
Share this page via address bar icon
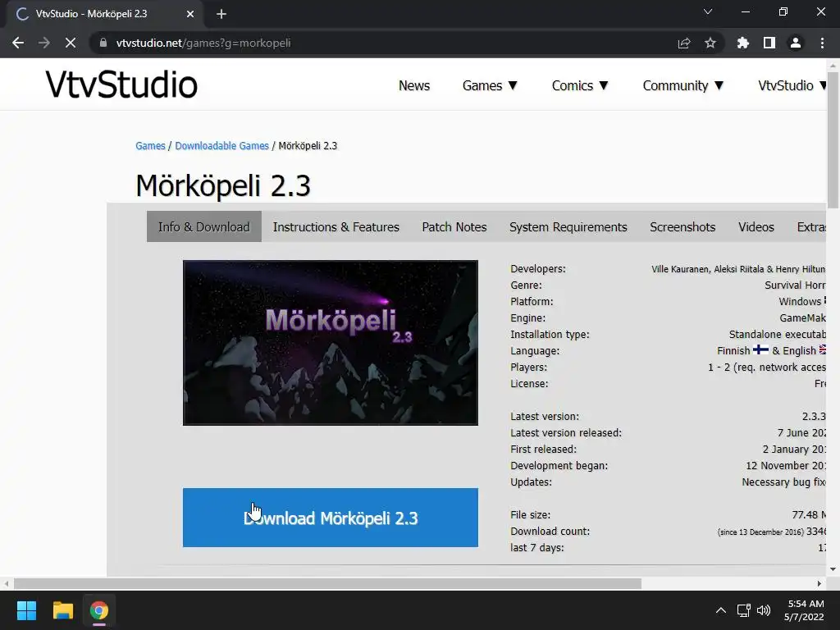click(684, 43)
